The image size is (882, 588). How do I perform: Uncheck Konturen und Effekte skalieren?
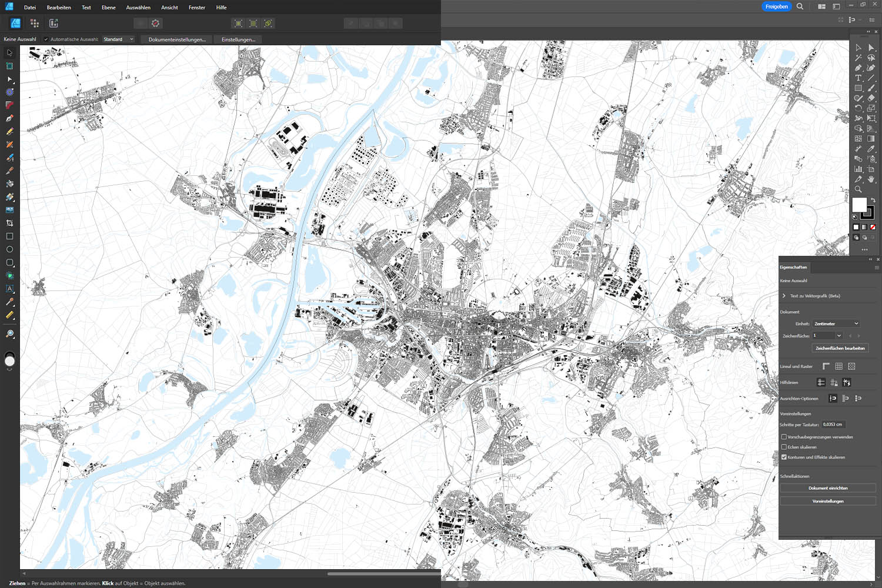coord(784,457)
